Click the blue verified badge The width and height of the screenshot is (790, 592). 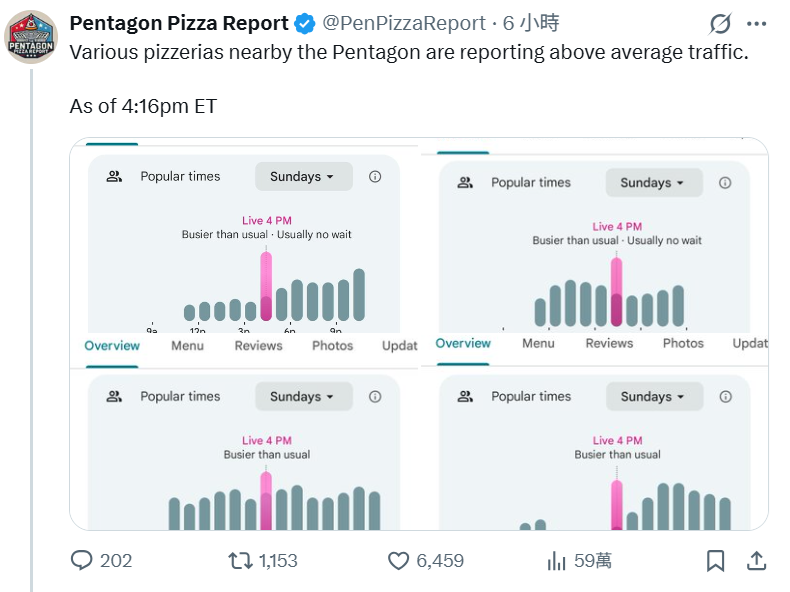[x=306, y=23]
